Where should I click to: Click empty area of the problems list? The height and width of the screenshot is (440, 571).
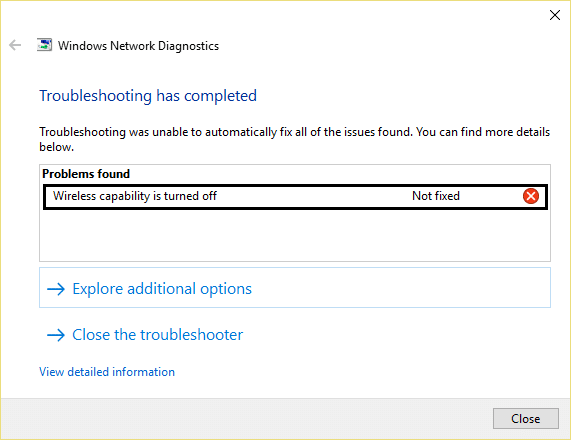pos(295,235)
